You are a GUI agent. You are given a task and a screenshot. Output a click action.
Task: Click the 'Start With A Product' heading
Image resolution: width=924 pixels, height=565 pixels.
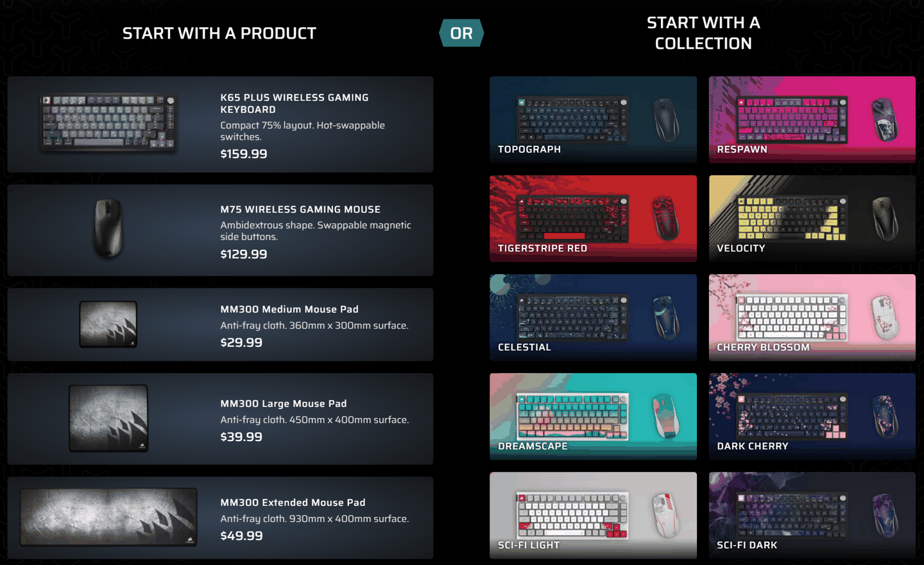pos(219,33)
